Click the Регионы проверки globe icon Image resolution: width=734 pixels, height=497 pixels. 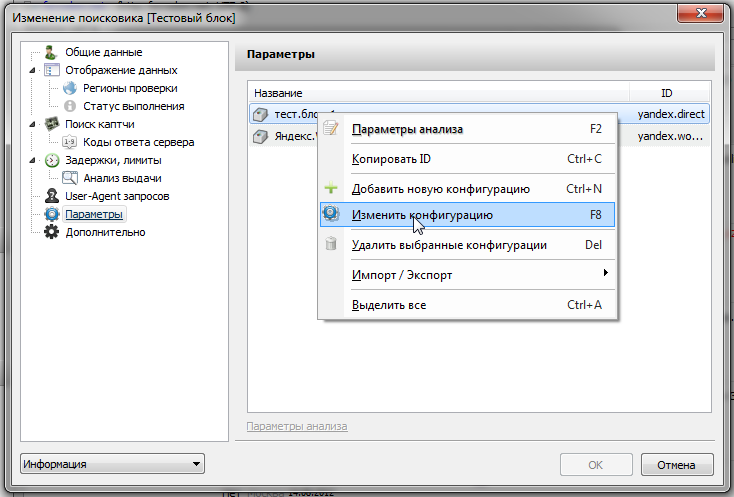pyautogui.click(x=70, y=88)
